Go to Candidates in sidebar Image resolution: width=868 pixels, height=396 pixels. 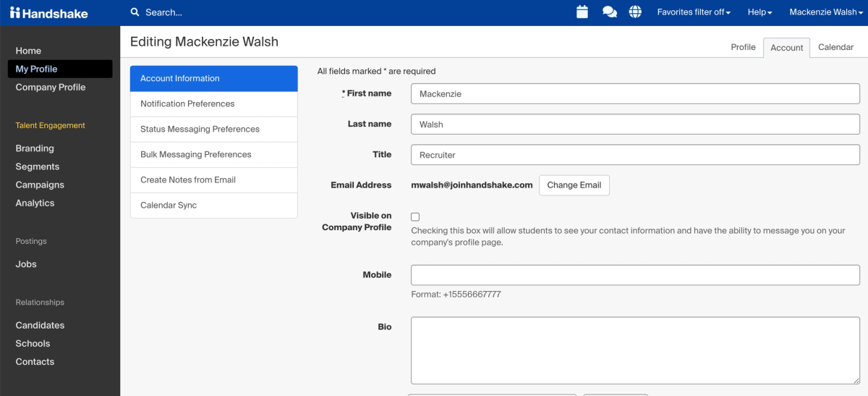tap(40, 325)
